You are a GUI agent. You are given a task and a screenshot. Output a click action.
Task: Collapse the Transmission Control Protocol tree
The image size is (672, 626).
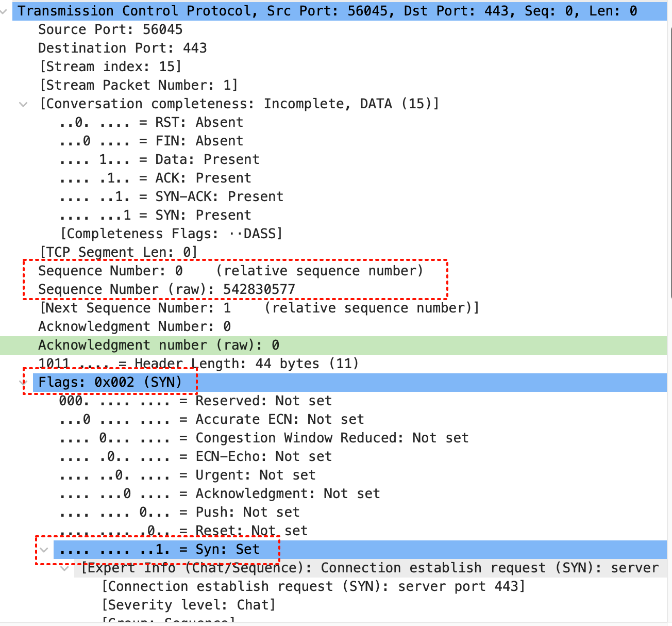coord(4,11)
